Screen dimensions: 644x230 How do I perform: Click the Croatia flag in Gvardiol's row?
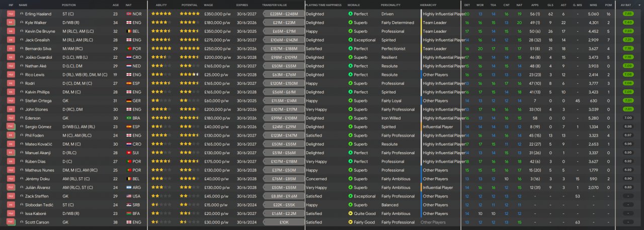click(129, 57)
